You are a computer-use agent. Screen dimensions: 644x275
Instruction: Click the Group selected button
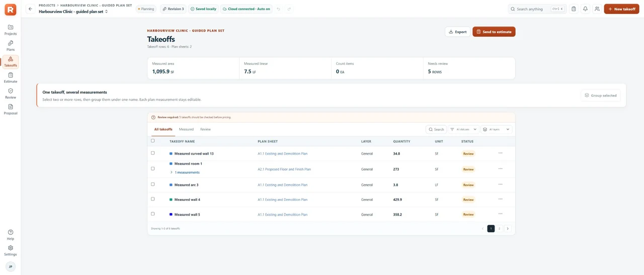coord(601,95)
